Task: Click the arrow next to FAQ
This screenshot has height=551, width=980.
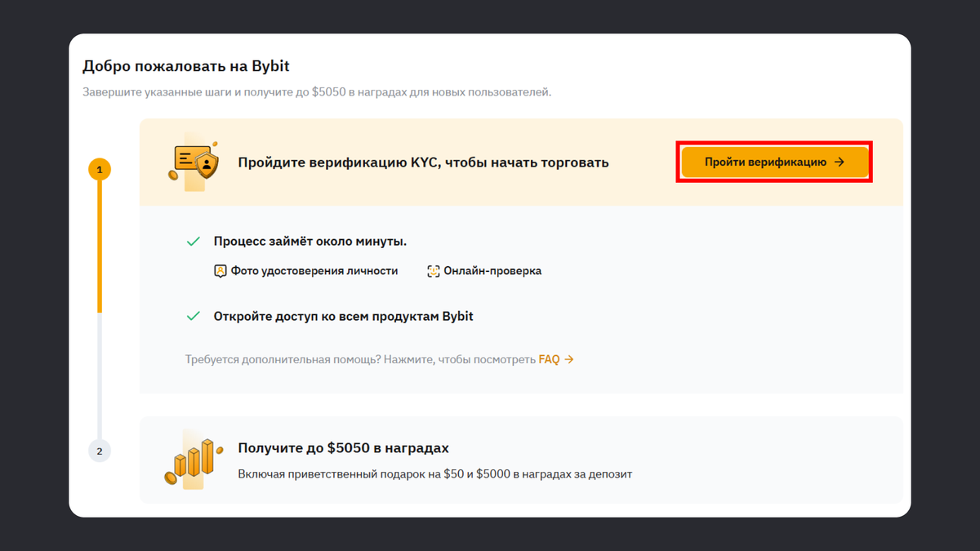Action: 569,359
